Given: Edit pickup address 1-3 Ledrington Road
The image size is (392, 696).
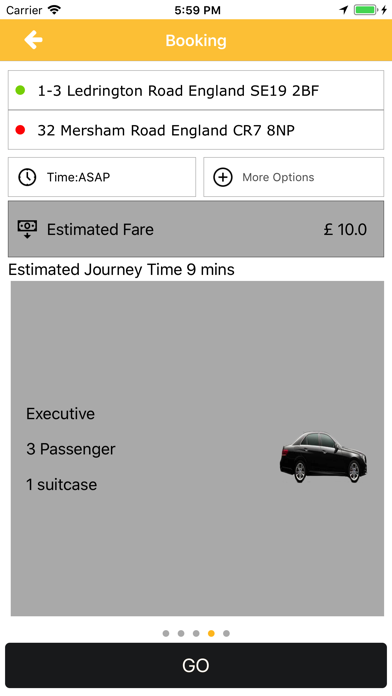Looking at the screenshot, I should [x=196, y=90].
